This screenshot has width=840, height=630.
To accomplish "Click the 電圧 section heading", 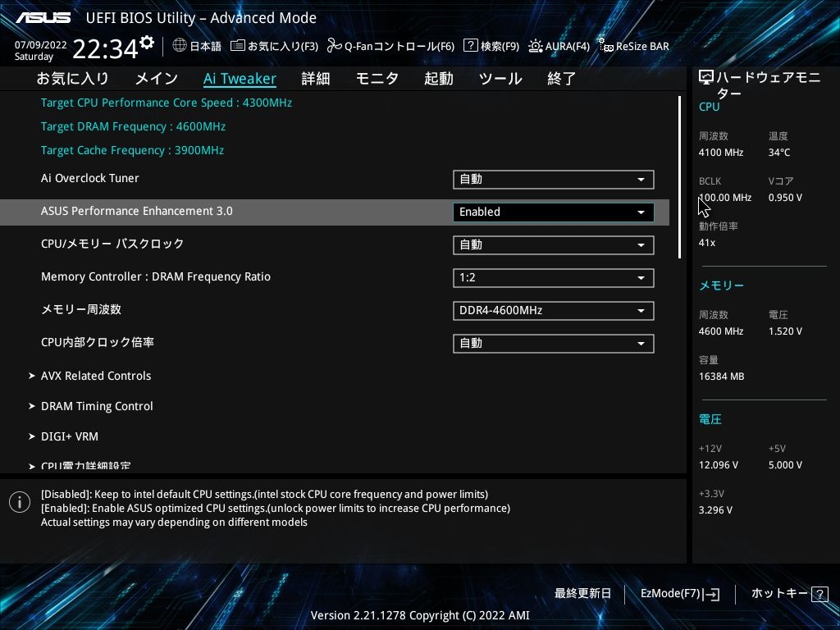I will pyautogui.click(x=710, y=419).
